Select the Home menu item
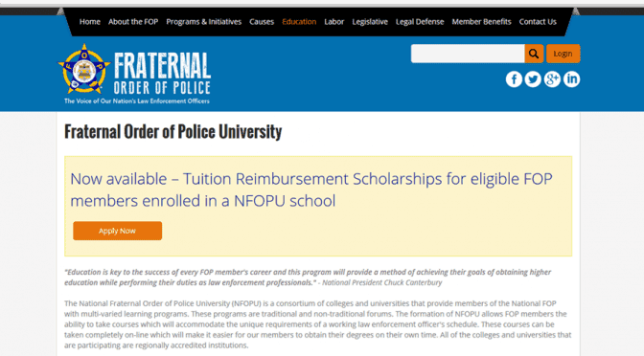Viewport: 644px width, 356px height. tap(90, 22)
